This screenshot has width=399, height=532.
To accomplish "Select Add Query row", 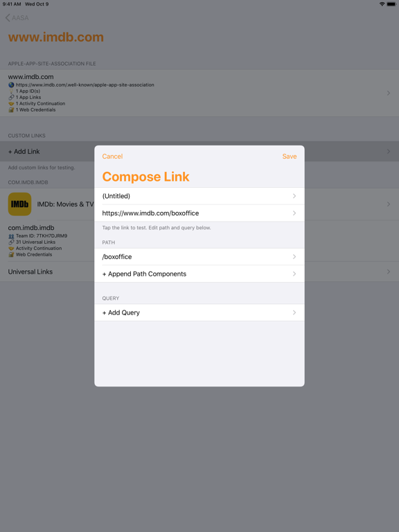I will click(199, 312).
